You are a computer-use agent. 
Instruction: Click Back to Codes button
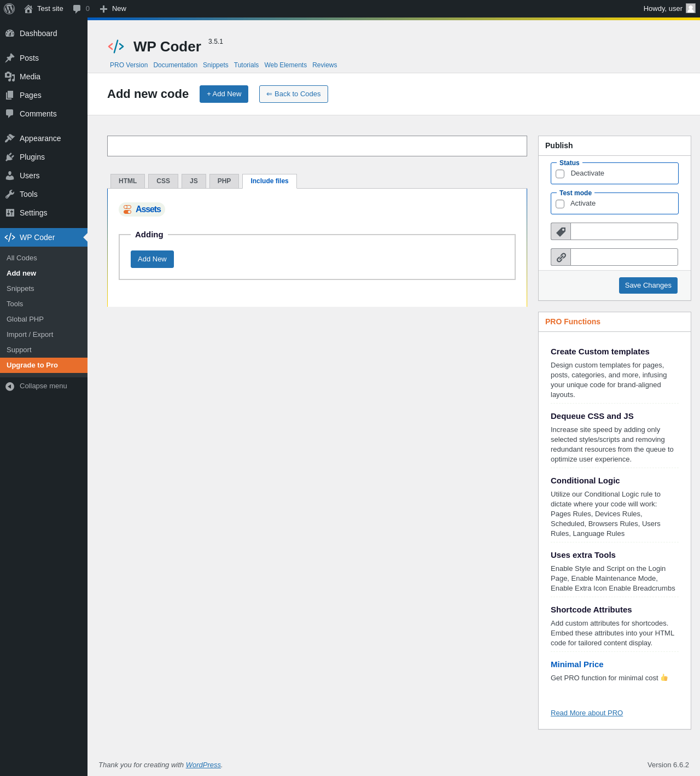[294, 94]
